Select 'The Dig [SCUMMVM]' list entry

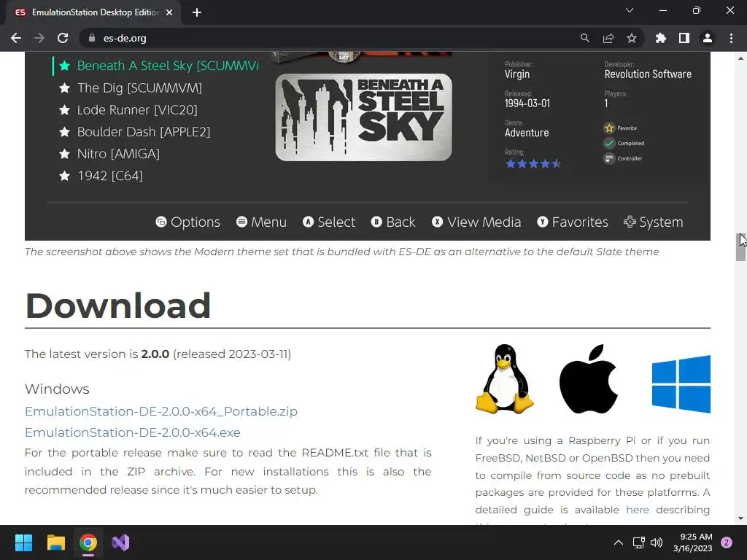(139, 87)
